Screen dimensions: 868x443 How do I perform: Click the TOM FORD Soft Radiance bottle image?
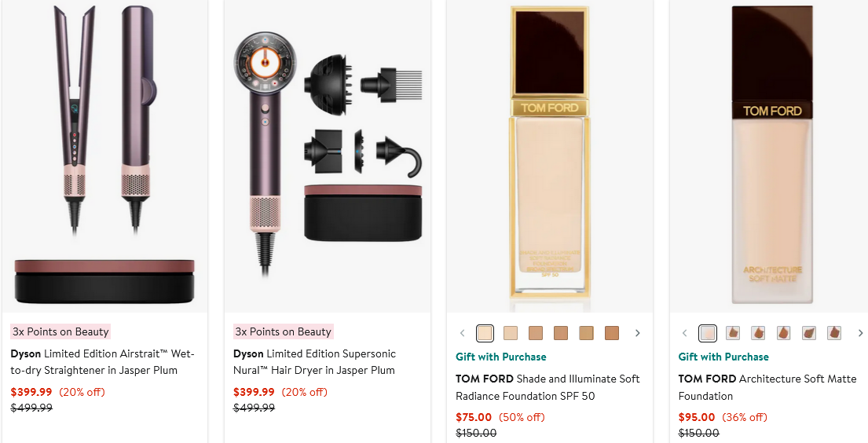(549, 156)
